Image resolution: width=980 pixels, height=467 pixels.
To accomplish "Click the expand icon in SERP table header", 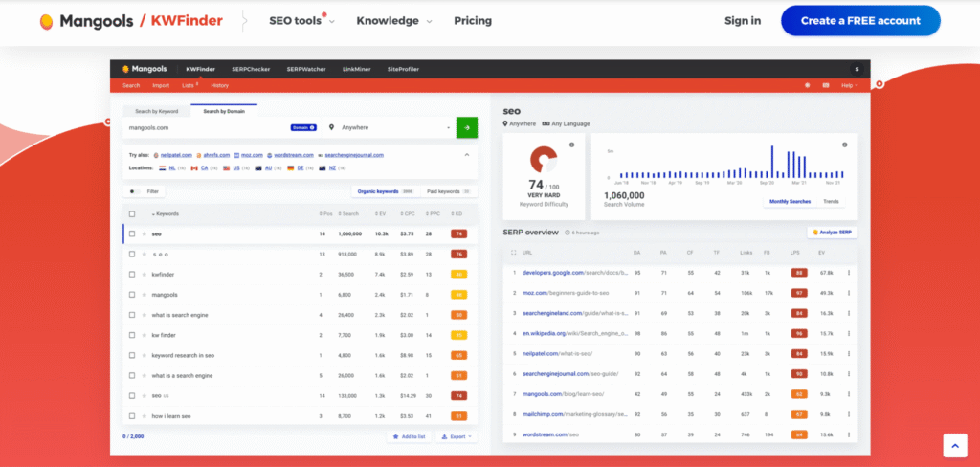I will pyautogui.click(x=513, y=253).
